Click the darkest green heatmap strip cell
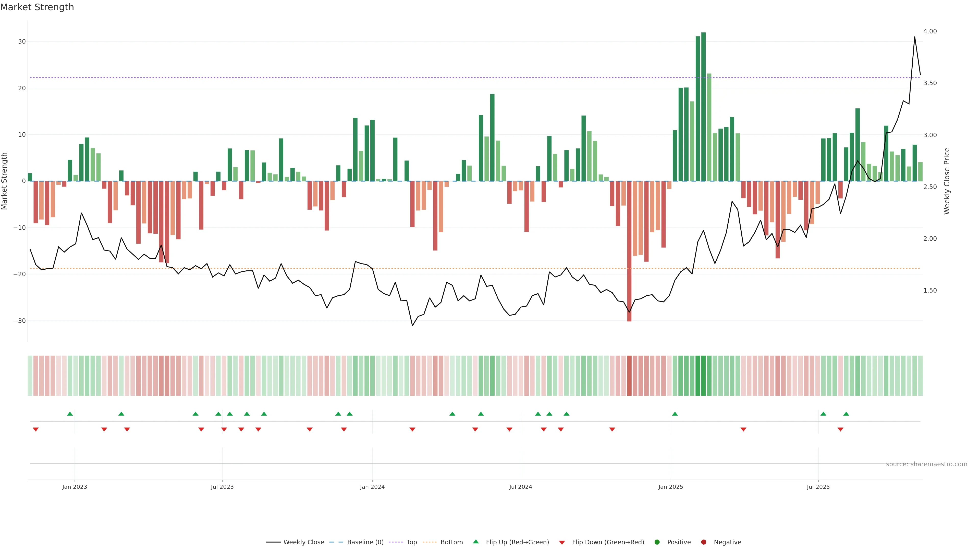Viewport: 980px width, 551px height. tap(703, 376)
